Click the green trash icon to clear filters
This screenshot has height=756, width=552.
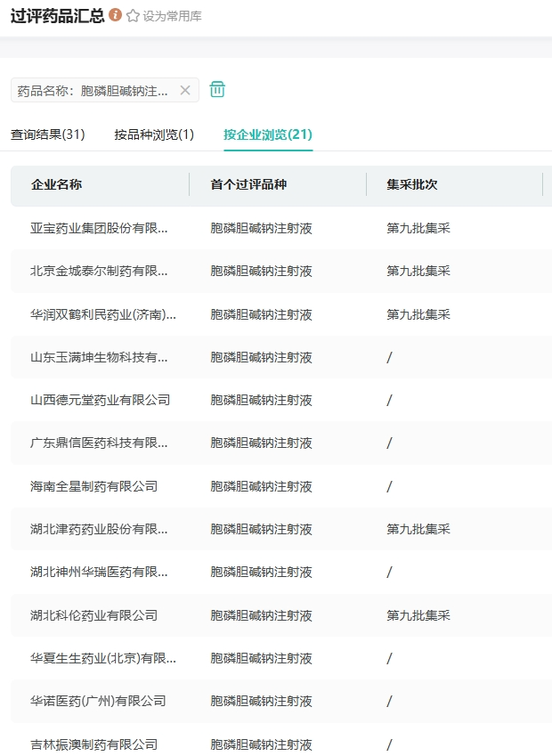pos(217,89)
